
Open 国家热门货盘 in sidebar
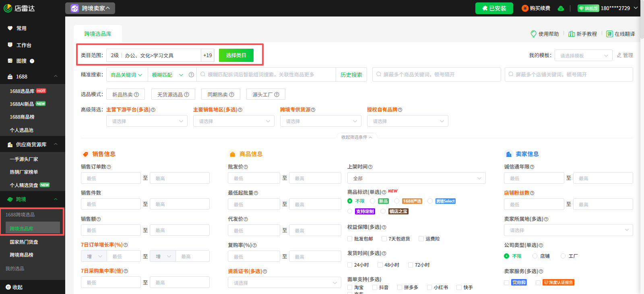pyautogui.click(x=24, y=242)
